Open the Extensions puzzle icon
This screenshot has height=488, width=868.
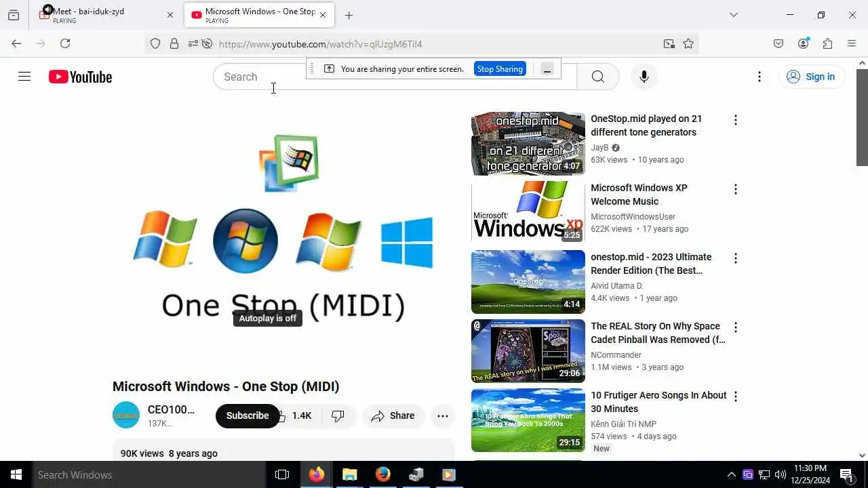827,43
